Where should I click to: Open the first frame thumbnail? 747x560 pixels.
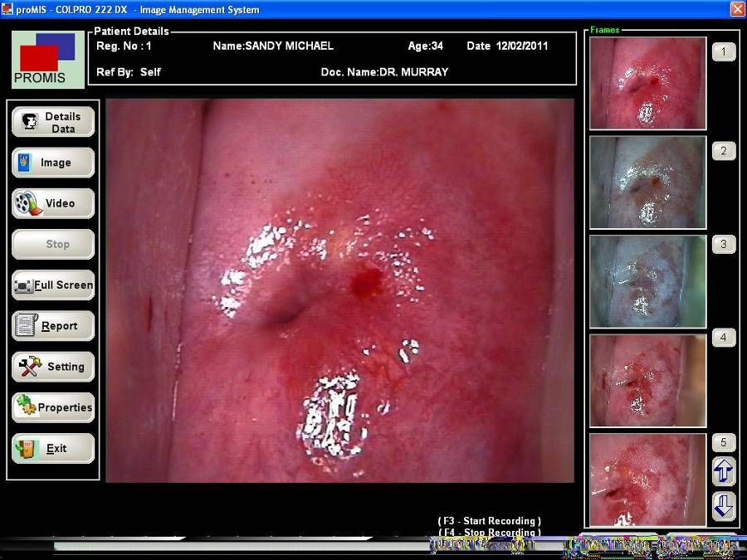point(647,83)
